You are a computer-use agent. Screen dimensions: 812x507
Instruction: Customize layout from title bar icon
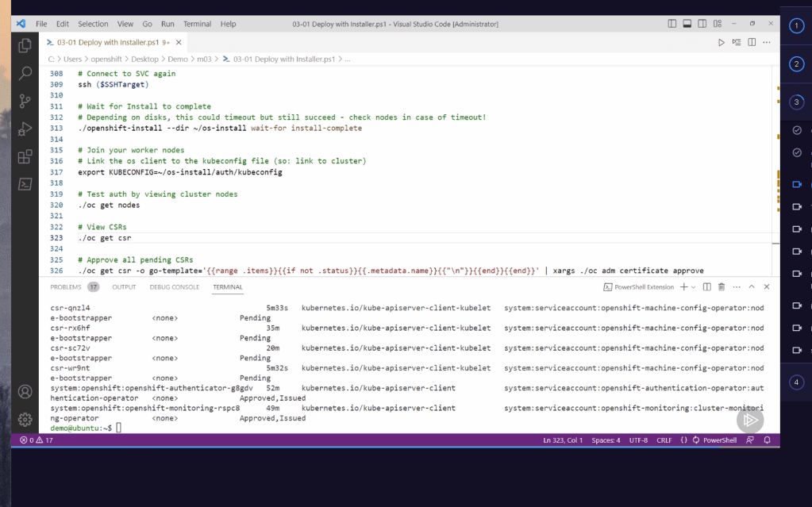pyautogui.click(x=718, y=24)
